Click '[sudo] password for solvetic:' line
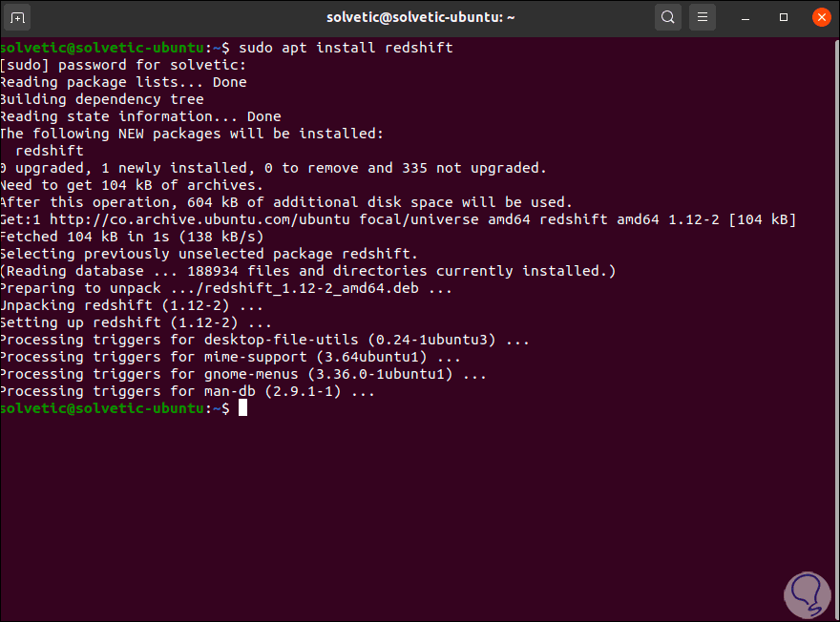840x622 pixels. pos(123,65)
